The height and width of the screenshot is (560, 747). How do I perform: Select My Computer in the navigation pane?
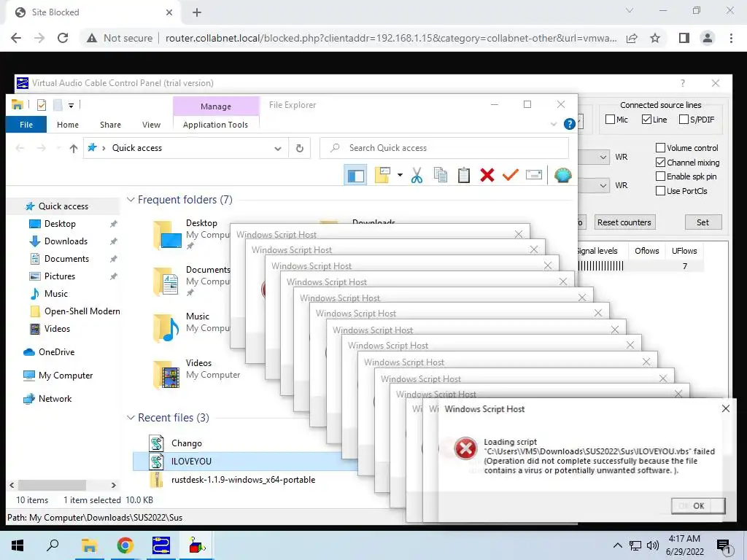tap(66, 376)
